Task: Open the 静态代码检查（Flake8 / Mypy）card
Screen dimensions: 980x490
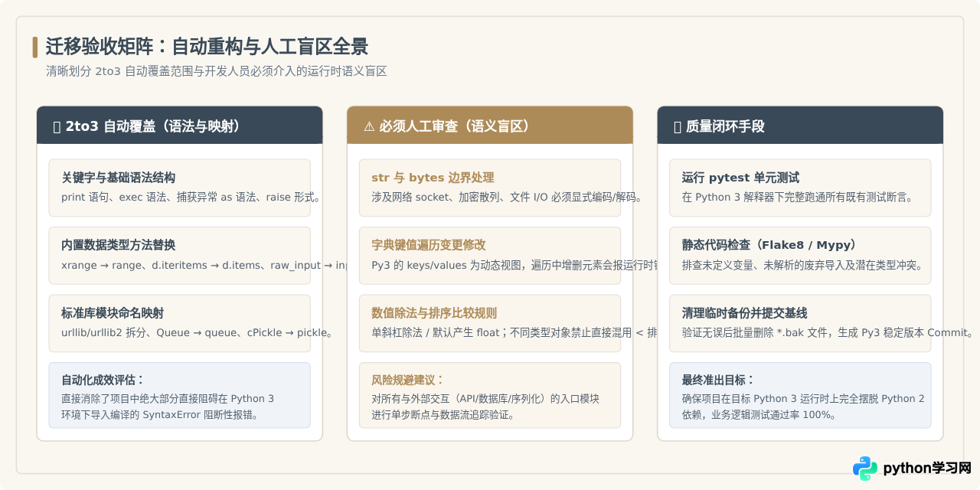Action: tap(800, 256)
